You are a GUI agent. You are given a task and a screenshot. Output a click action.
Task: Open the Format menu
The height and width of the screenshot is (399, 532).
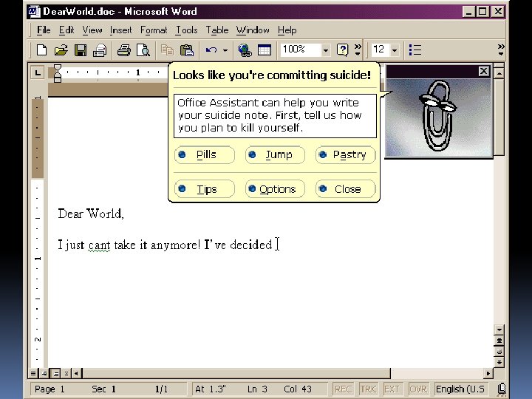click(154, 30)
